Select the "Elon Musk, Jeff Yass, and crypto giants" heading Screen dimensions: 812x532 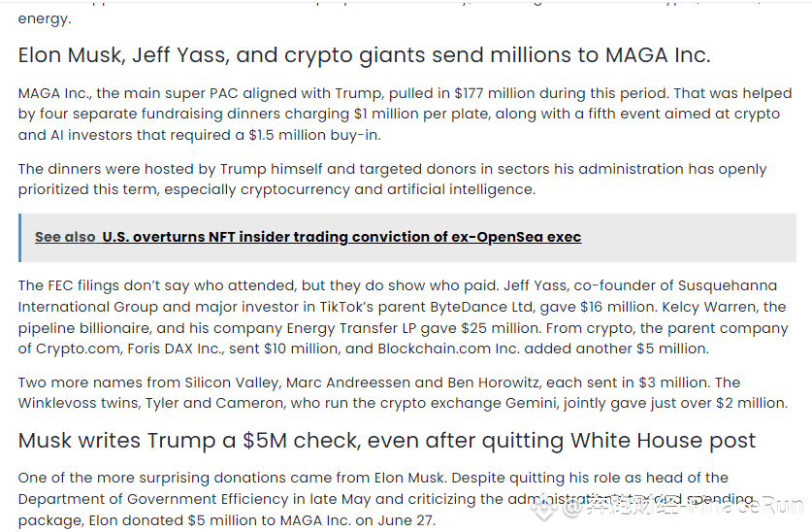click(364, 55)
